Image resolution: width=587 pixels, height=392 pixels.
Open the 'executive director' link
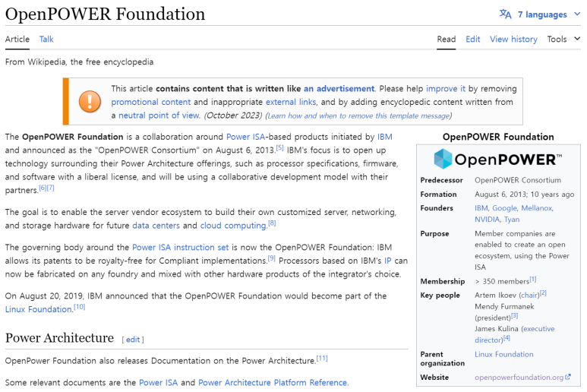515,334
